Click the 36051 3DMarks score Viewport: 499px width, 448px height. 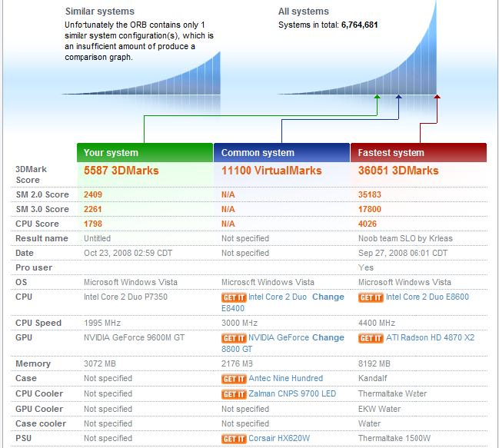tap(398, 171)
